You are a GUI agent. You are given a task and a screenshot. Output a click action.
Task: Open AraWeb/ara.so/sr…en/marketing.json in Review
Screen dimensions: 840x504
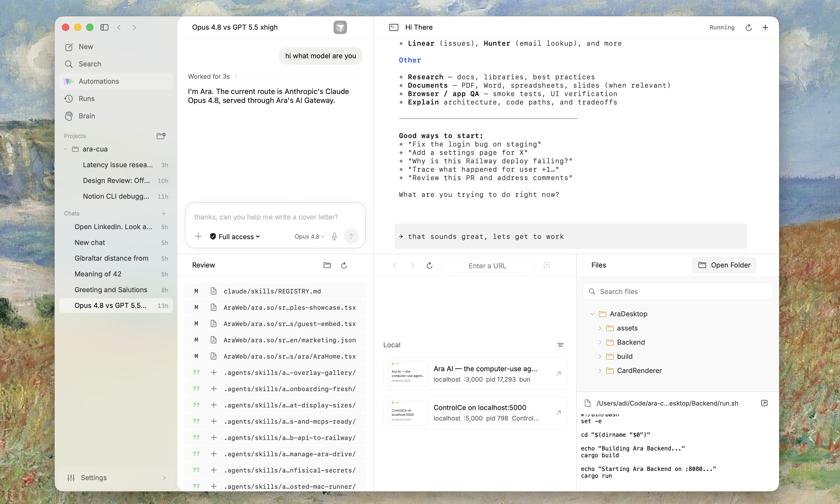(275, 340)
